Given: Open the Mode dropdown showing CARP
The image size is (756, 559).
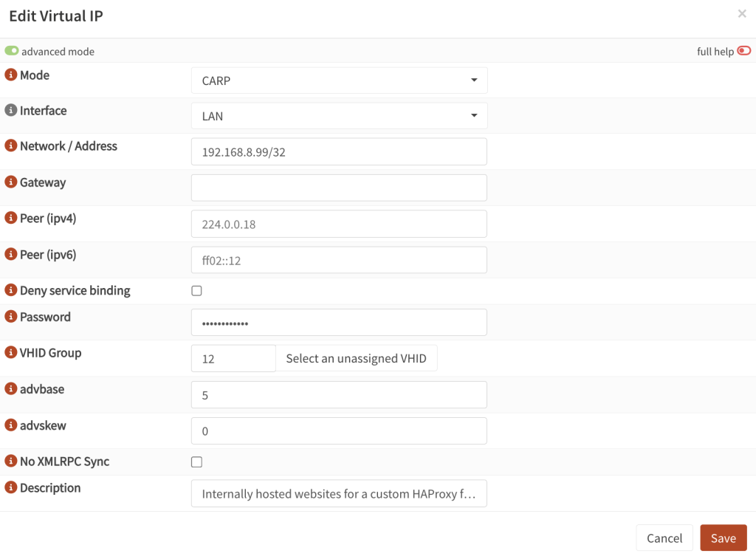Looking at the screenshot, I should pyautogui.click(x=339, y=80).
